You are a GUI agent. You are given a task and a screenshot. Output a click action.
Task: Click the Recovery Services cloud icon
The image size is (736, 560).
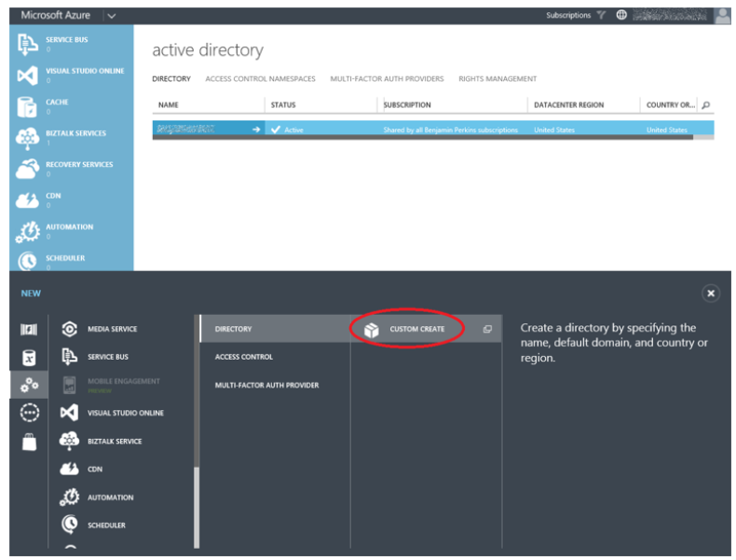28,169
